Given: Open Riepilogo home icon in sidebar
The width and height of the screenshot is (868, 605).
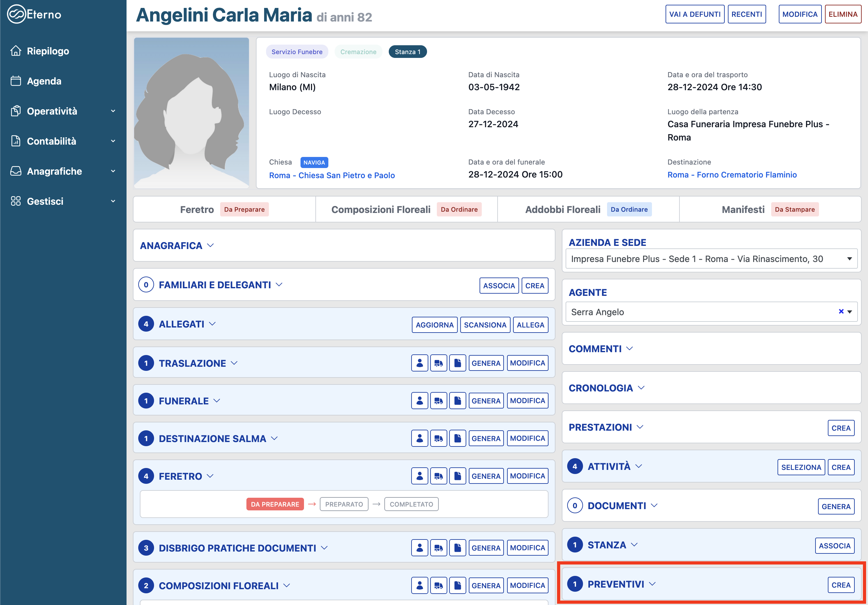Looking at the screenshot, I should tap(16, 51).
